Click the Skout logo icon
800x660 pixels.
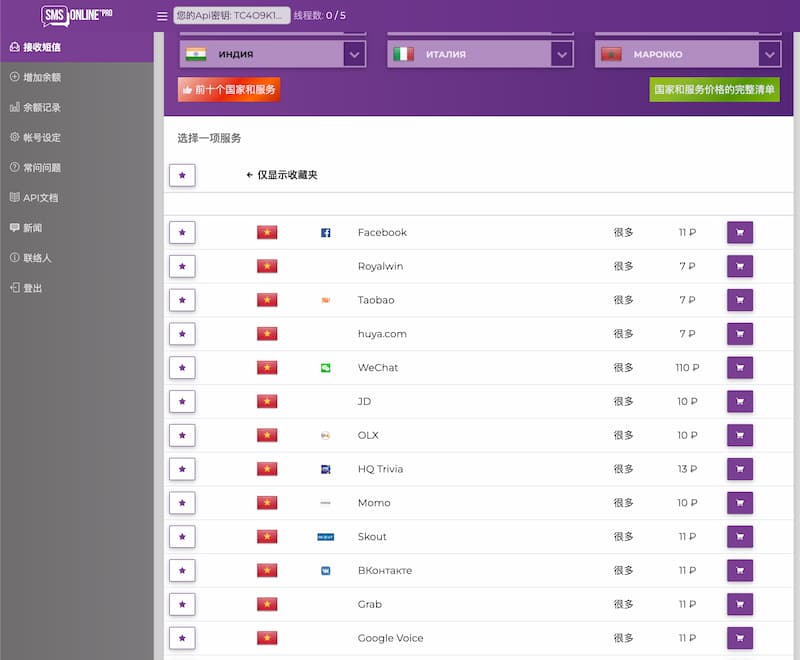click(x=326, y=537)
